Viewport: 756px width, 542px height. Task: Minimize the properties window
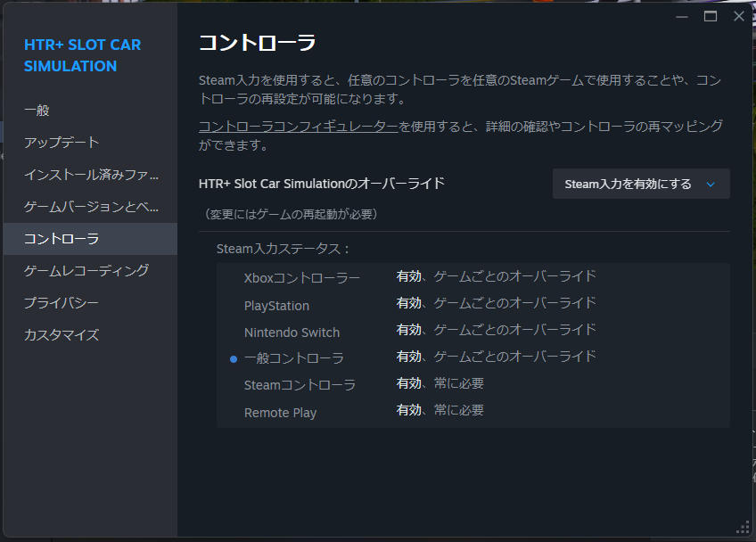[x=682, y=17]
